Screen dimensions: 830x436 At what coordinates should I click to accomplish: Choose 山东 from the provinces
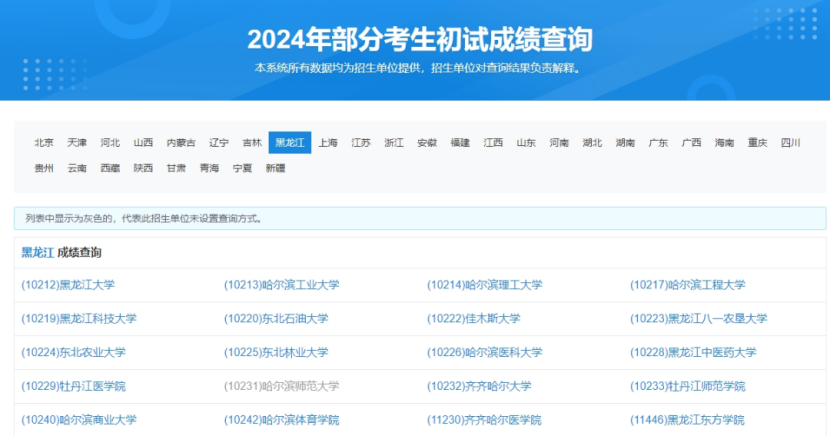(526, 142)
